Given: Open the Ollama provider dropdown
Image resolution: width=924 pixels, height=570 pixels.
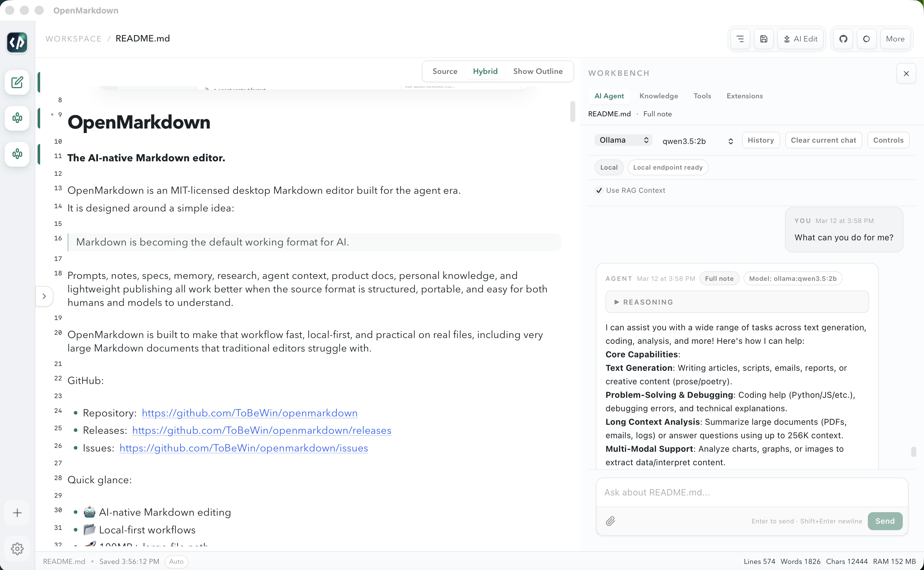Looking at the screenshot, I should [x=622, y=140].
